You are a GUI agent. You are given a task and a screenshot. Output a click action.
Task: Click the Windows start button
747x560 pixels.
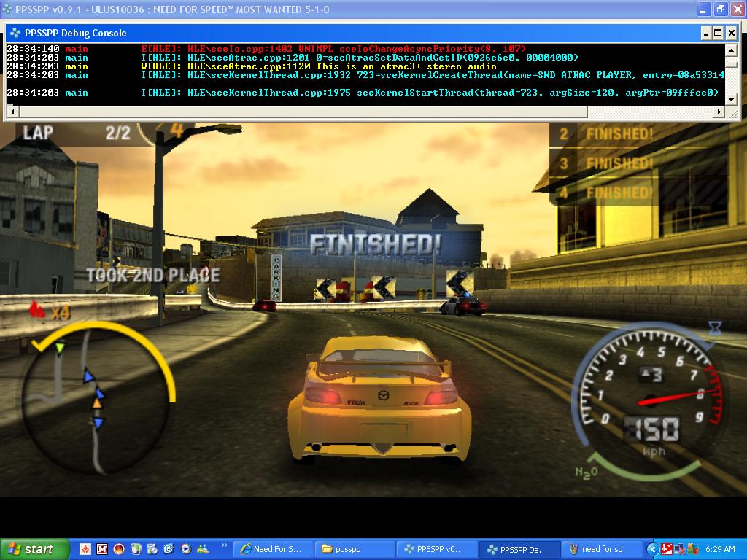pos(31,549)
